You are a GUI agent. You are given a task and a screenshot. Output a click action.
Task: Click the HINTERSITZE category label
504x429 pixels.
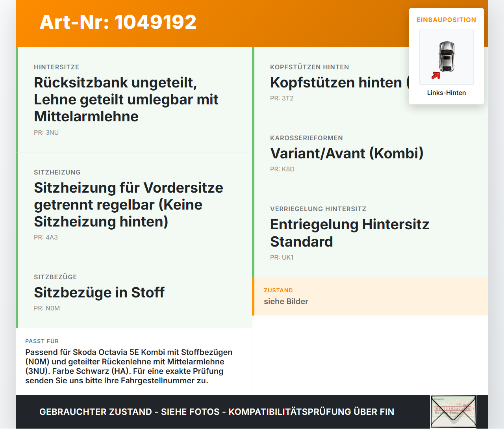[57, 67]
